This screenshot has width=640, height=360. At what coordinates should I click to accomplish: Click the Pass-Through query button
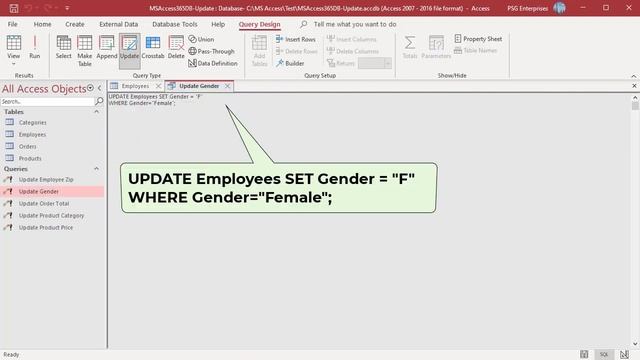(211, 51)
